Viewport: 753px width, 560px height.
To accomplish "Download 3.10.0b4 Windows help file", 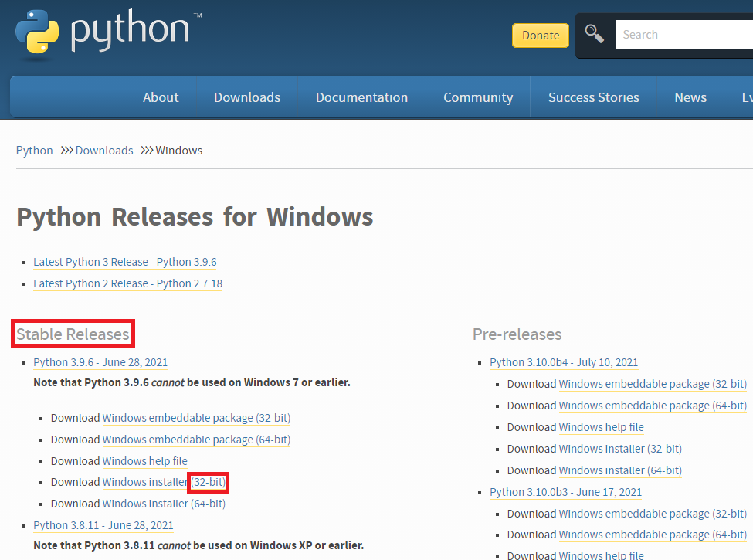I will point(602,427).
